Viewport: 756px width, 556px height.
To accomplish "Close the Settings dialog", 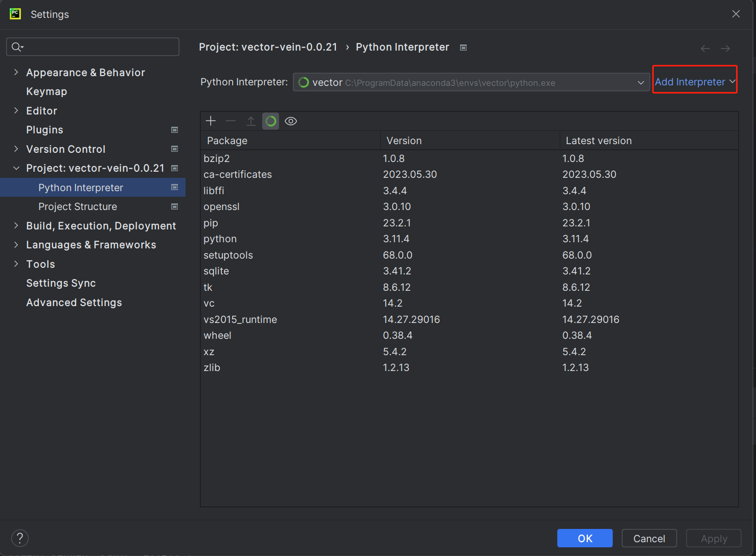I will pos(736,14).
